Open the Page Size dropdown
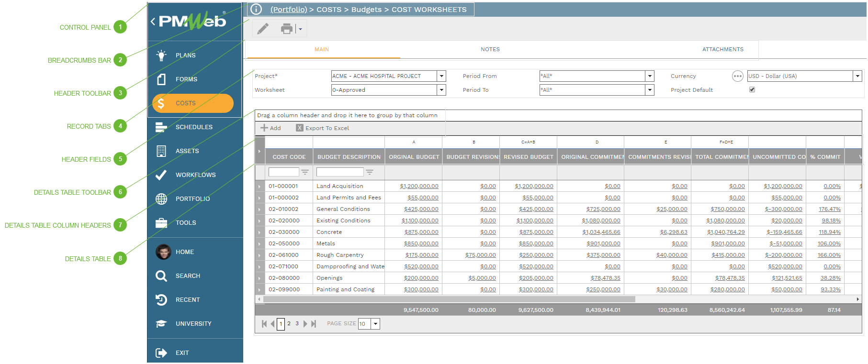The image size is (868, 364). [x=376, y=324]
